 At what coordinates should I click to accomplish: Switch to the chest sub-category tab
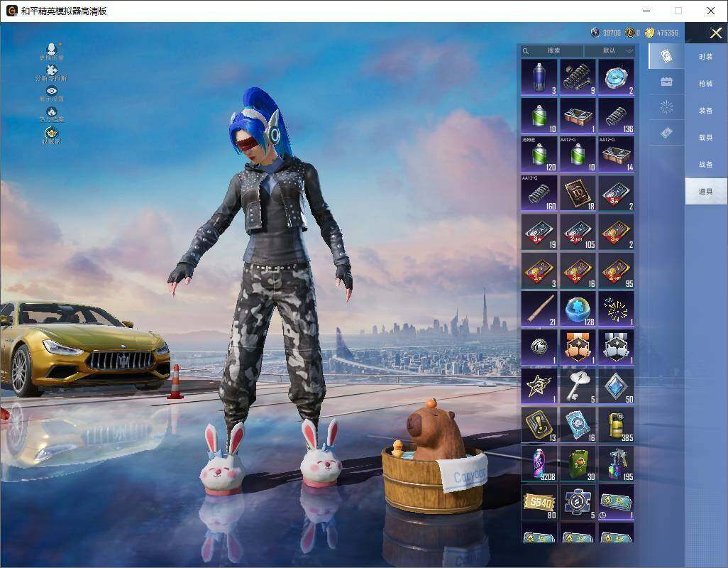(666, 82)
